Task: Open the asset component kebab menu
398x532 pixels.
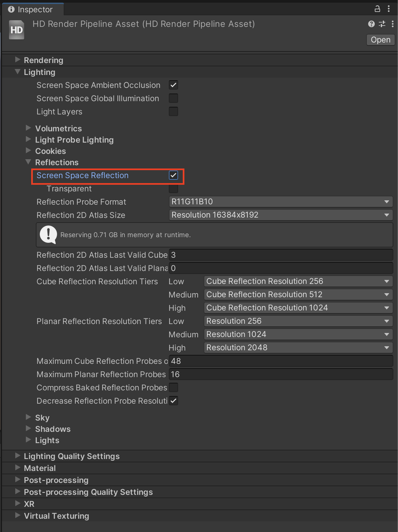Action: pos(393,24)
